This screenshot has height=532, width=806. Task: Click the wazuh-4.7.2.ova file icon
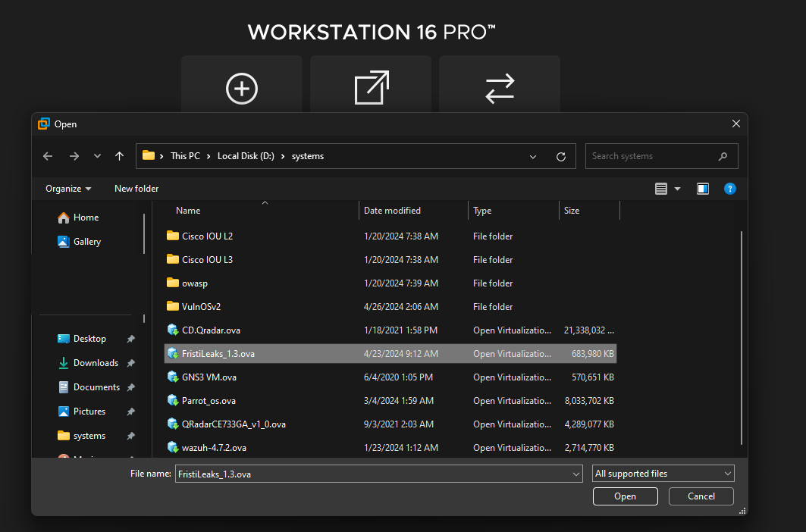click(173, 447)
